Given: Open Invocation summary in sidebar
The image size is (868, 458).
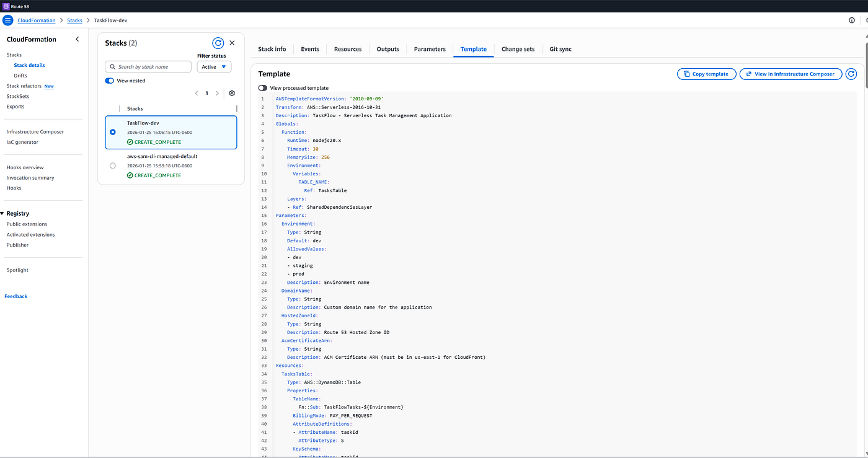Looking at the screenshot, I should [x=30, y=178].
